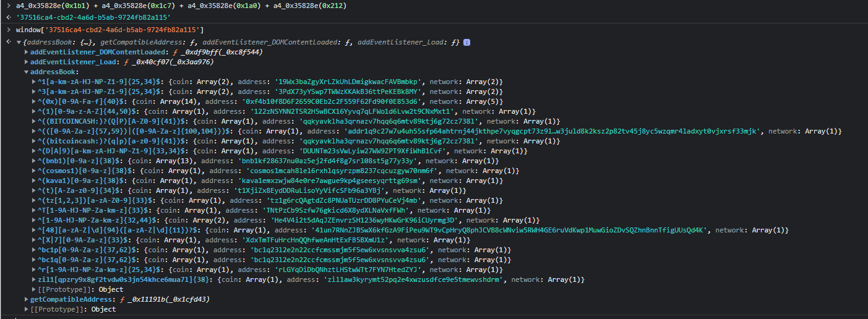Expand the ^(bnb1) regex entry
The height and width of the screenshot is (319, 868).
click(x=34, y=161)
